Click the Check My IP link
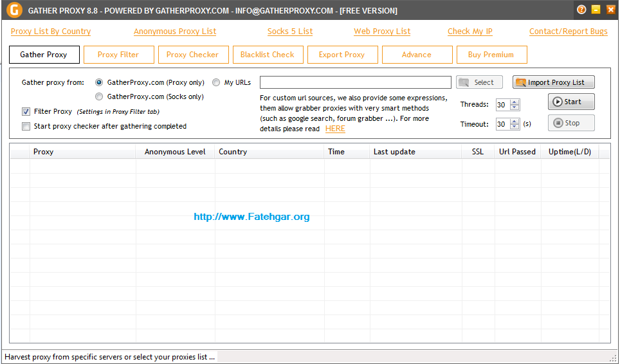 pos(470,32)
